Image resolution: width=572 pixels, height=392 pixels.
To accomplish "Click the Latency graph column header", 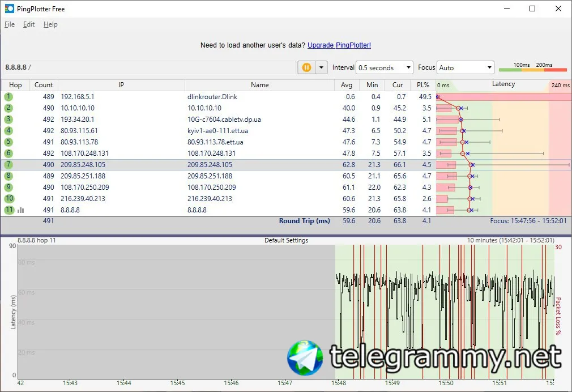I will (x=503, y=84).
